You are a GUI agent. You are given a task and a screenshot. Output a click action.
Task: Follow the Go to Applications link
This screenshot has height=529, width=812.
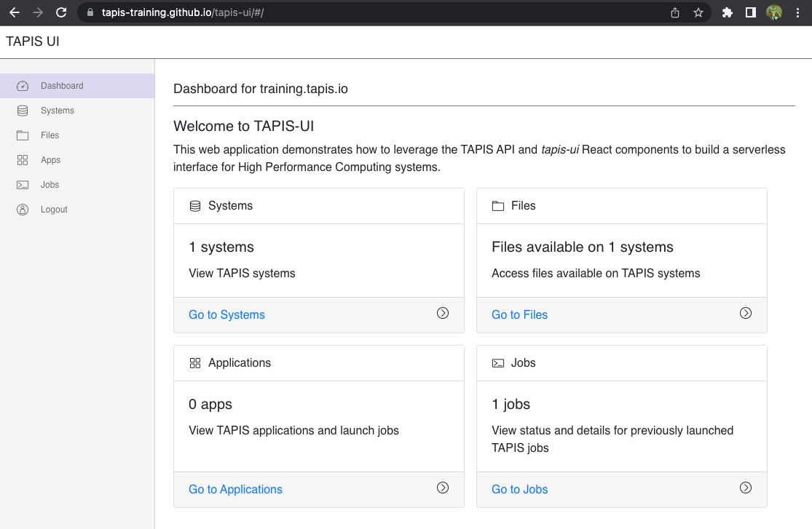click(235, 489)
